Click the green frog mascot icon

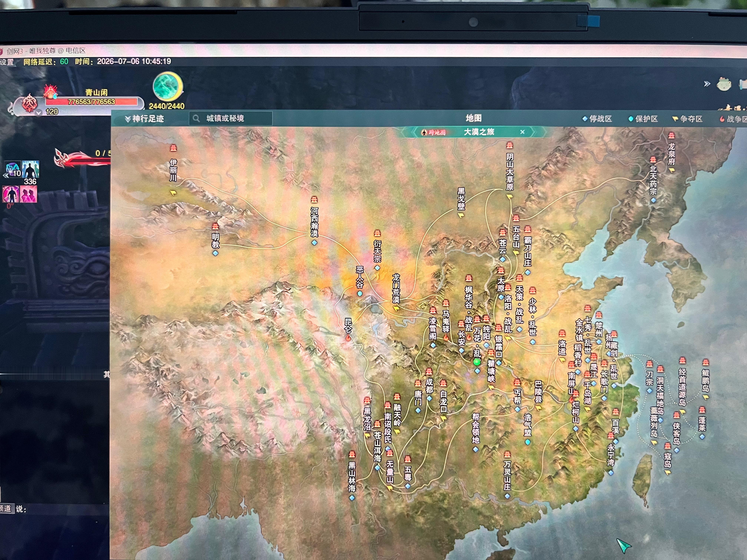pos(724,84)
